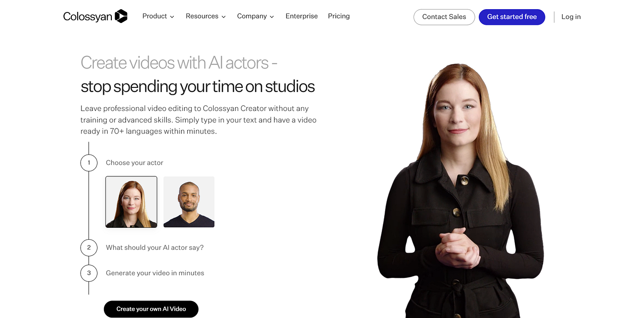Expand the Product dropdown chevron
The width and height of the screenshot is (644, 318).
click(172, 17)
